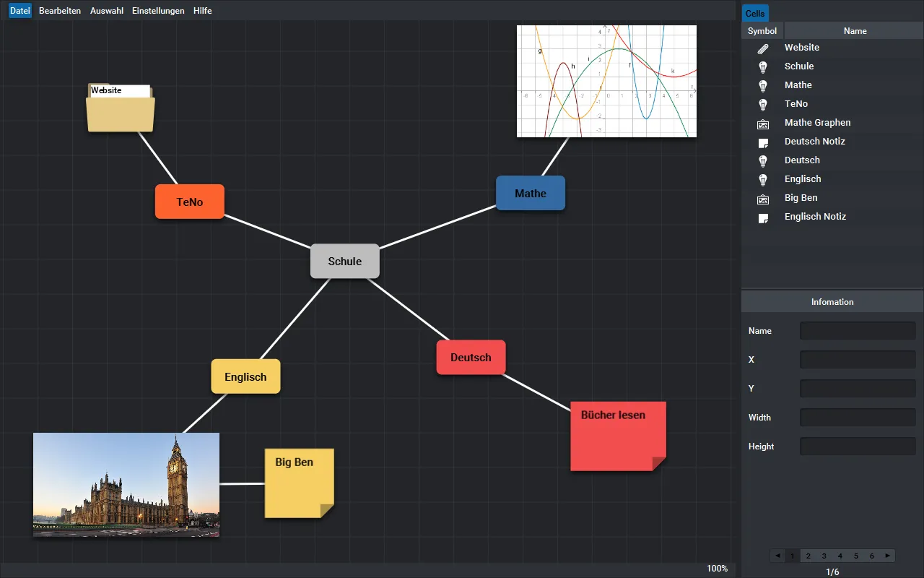Go to next page with right arrow
This screenshot has width=924, height=578.
(888, 556)
